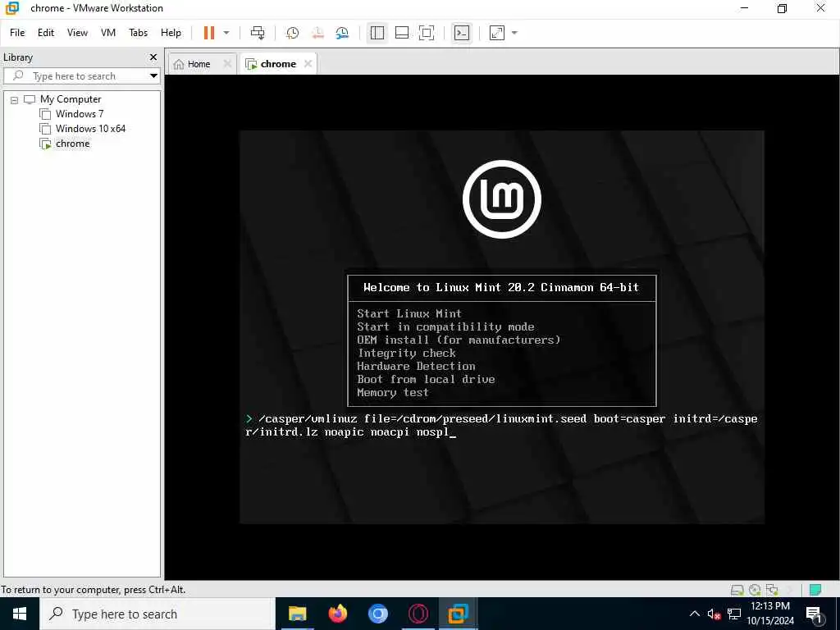Open File Explorer from the taskbar

click(x=297, y=614)
